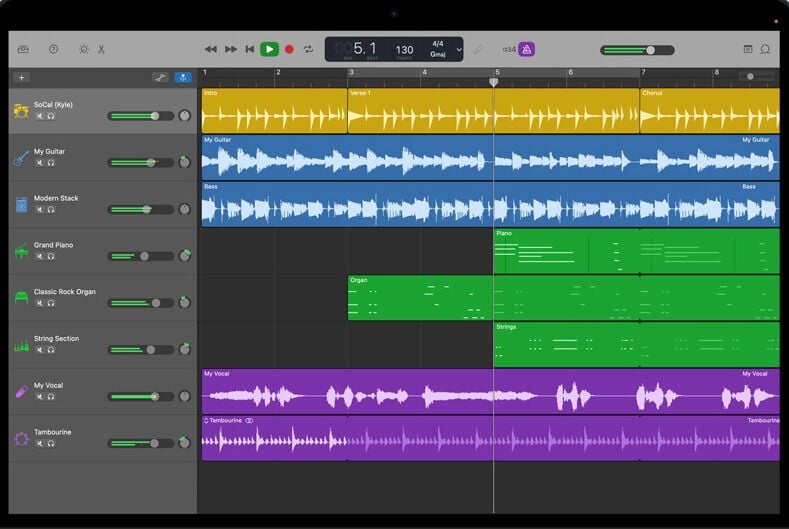Select the My Vocal microphone icon
The width and height of the screenshot is (789, 529).
point(21,392)
